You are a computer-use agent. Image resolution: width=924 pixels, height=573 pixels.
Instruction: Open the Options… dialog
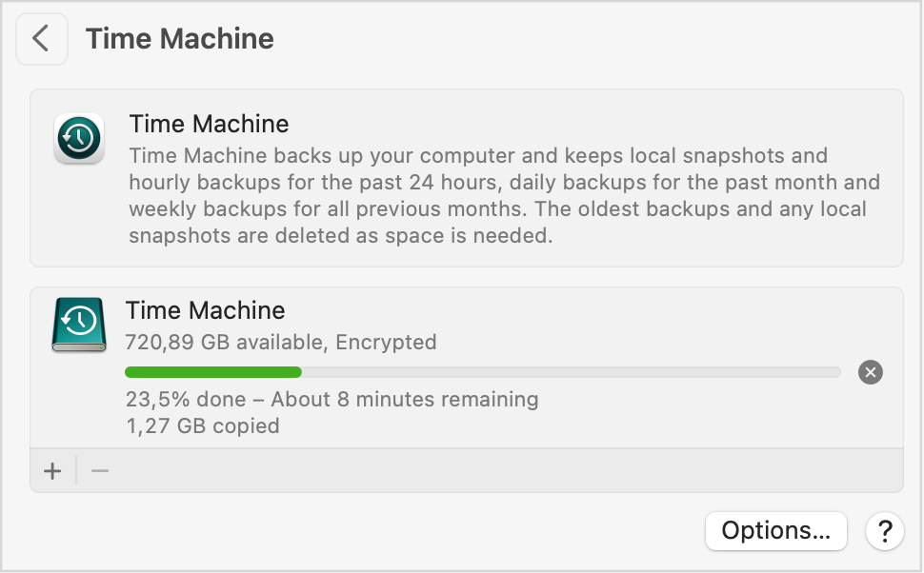[776, 530]
